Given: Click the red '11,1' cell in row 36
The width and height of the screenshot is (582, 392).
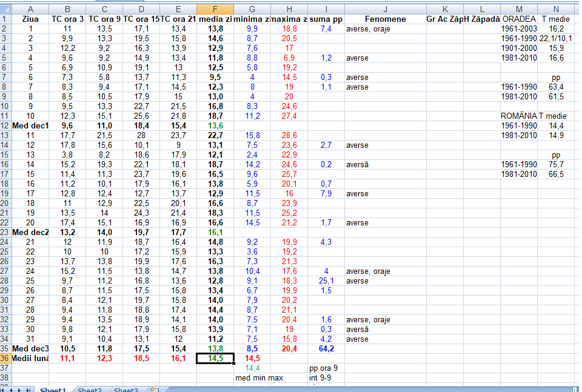Looking at the screenshot, I should [67, 358].
